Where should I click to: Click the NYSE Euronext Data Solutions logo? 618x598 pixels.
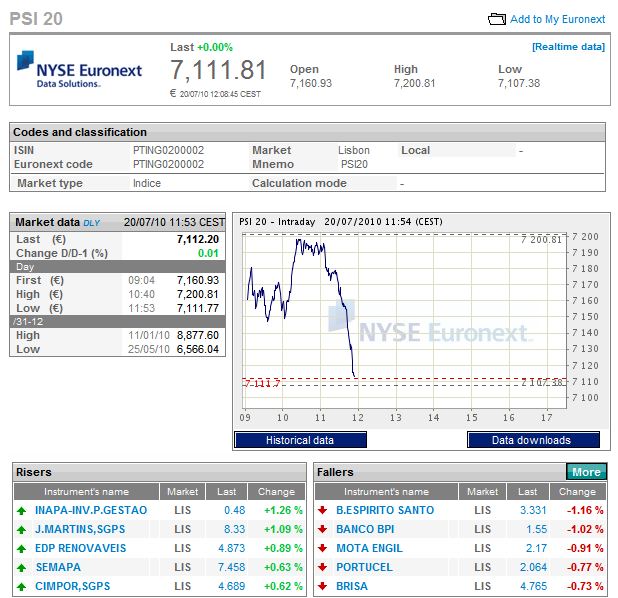tap(79, 69)
